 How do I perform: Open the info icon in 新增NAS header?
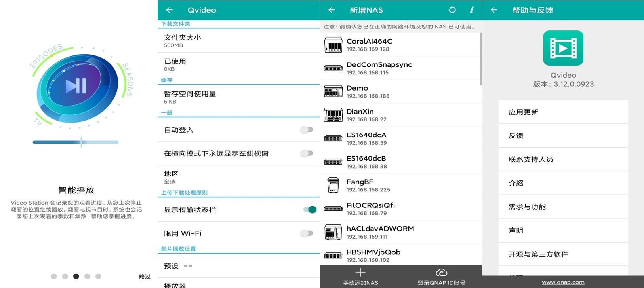point(472,10)
